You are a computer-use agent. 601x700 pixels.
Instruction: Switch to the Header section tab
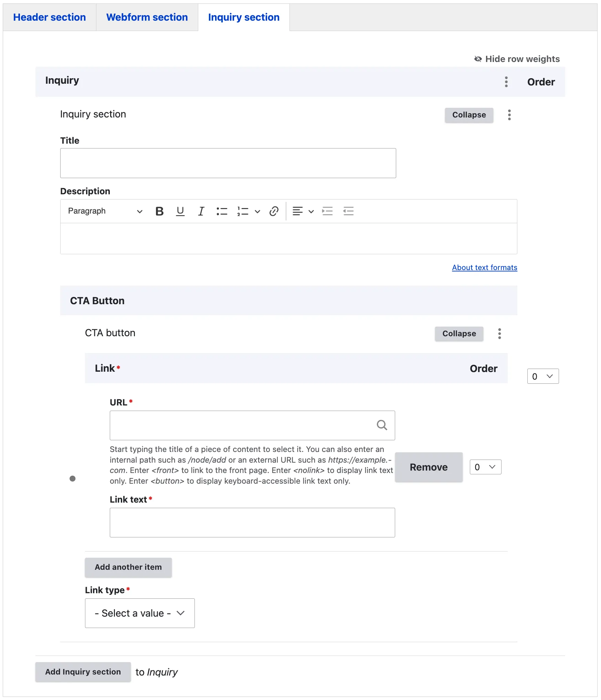coord(50,17)
